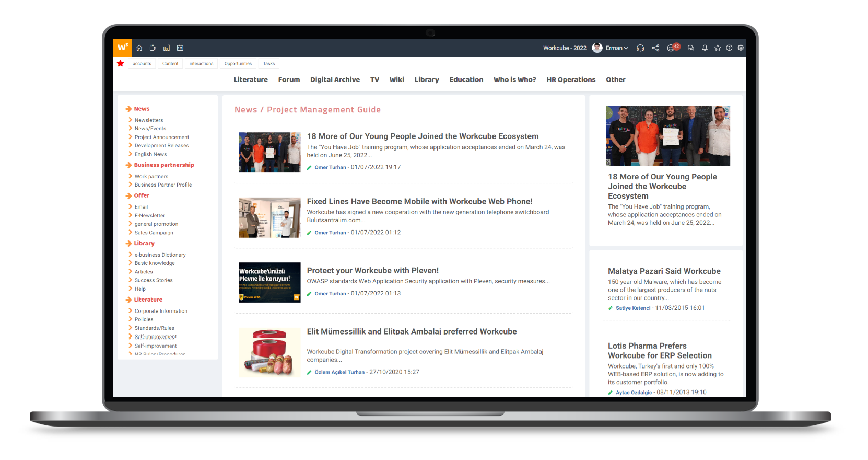The width and height of the screenshot is (868, 460).
Task: Click the orange Workcube W3 logo
Action: (122, 48)
